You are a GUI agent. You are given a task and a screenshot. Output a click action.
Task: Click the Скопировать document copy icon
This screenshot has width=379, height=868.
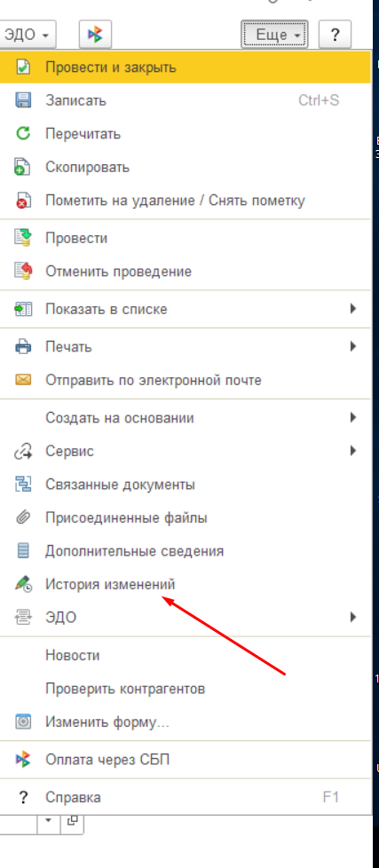tap(23, 167)
